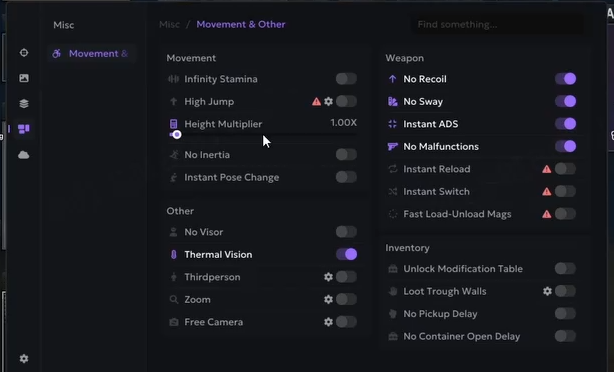The width and height of the screenshot is (614, 372).
Task: Click the Height Multiplier slider handle
Action: pyautogui.click(x=177, y=135)
